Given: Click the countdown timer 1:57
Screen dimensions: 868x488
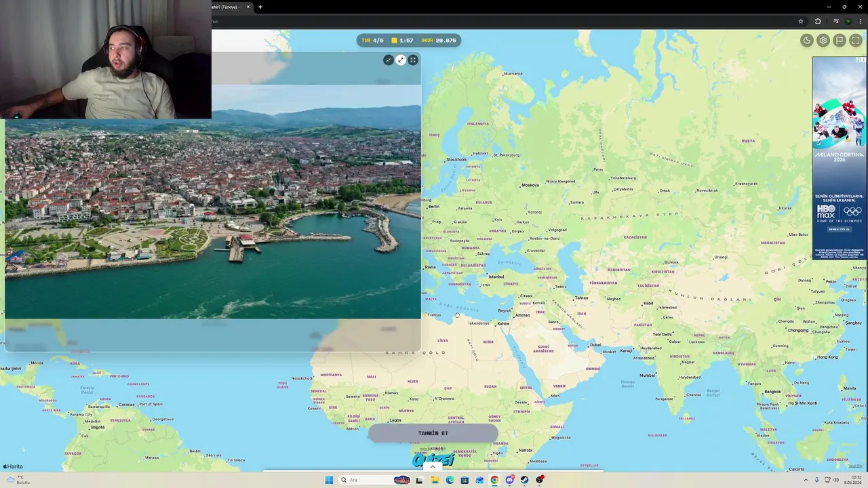Looking at the screenshot, I should [x=406, y=41].
